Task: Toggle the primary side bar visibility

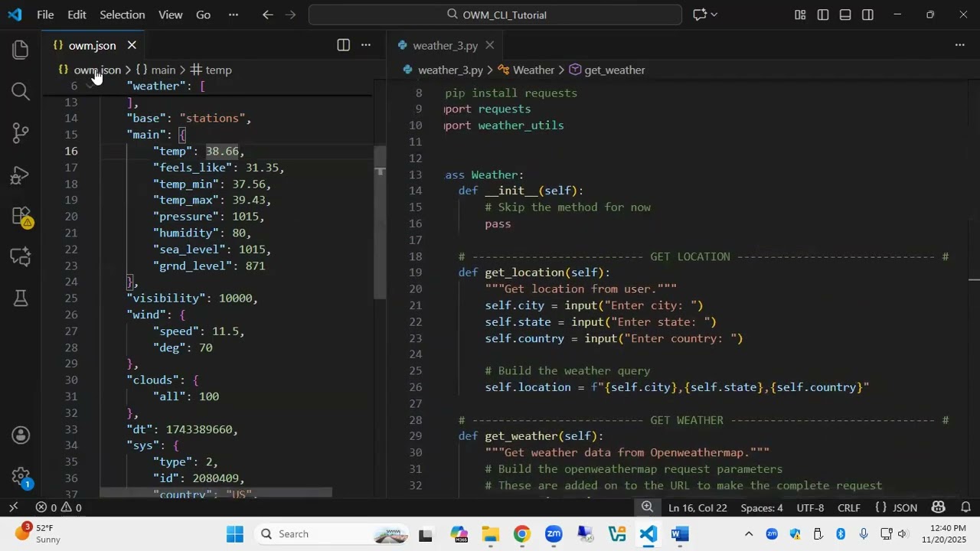Action: 823,15
